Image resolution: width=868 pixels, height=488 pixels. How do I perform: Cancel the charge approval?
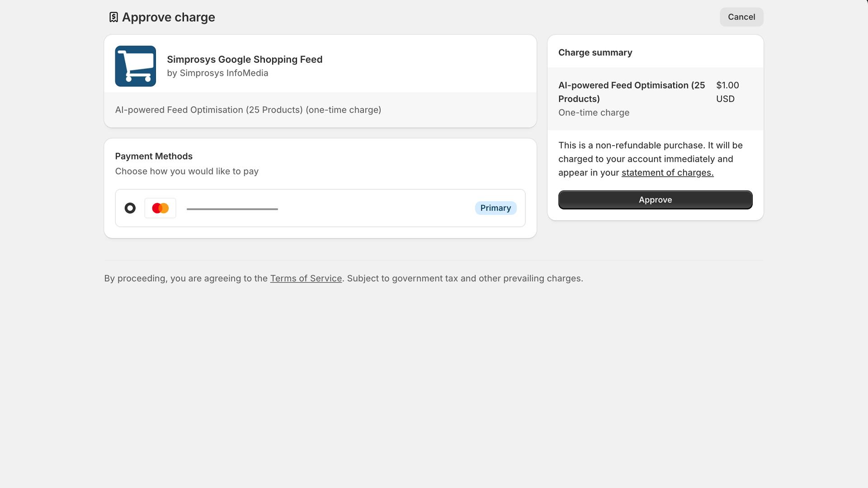click(x=741, y=17)
